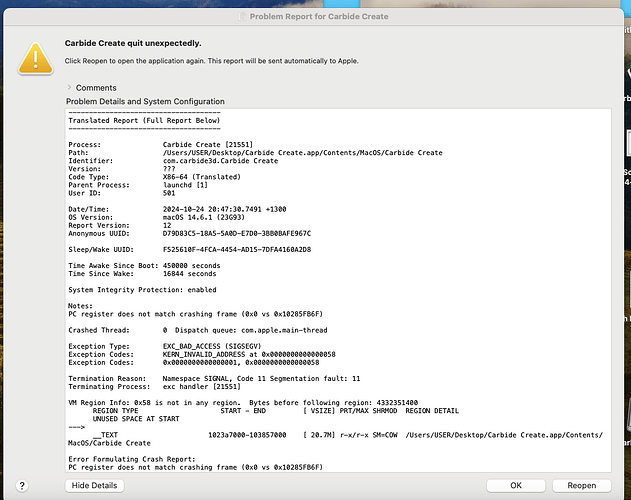Expand the Comments disclosure triangle

pyautogui.click(x=69, y=87)
